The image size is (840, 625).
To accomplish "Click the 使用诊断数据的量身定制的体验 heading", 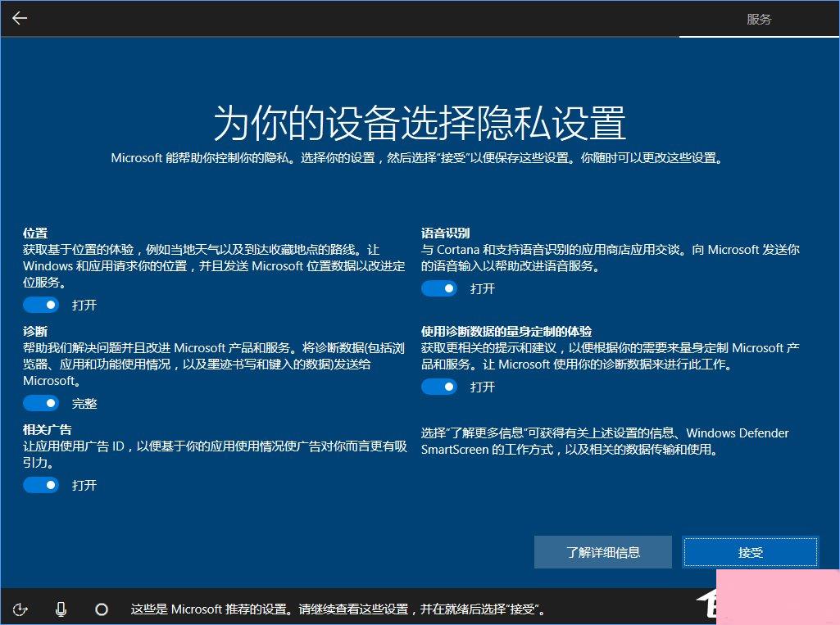I will coord(506,331).
